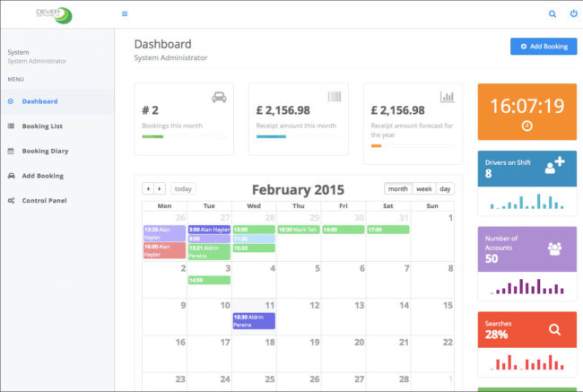Go to previous month in calendar
Screen dimensions: 583x392
click(148, 188)
